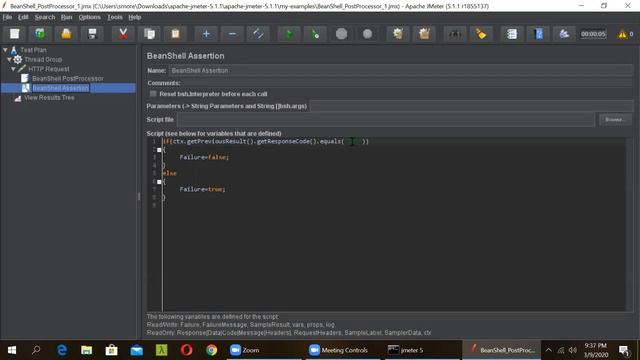Select the Test Plan node label
This screenshot has height=360, width=640.
pos(33,50)
